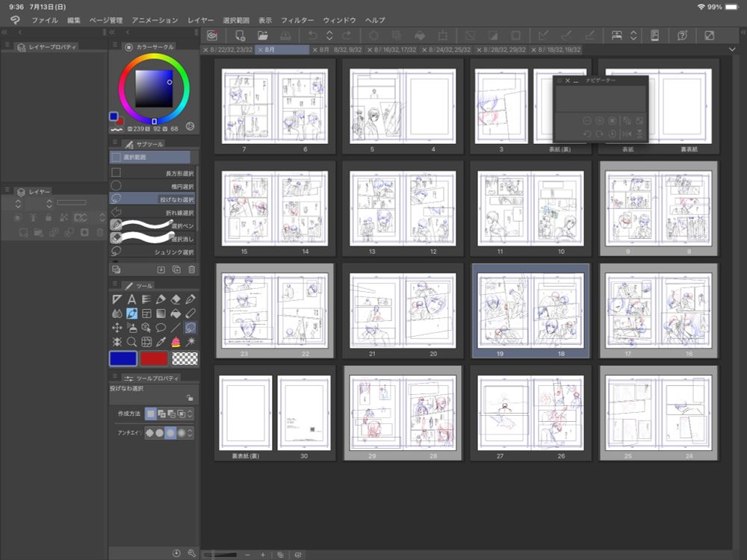Open the ページ管理 menu
747x560 pixels.
point(106,20)
